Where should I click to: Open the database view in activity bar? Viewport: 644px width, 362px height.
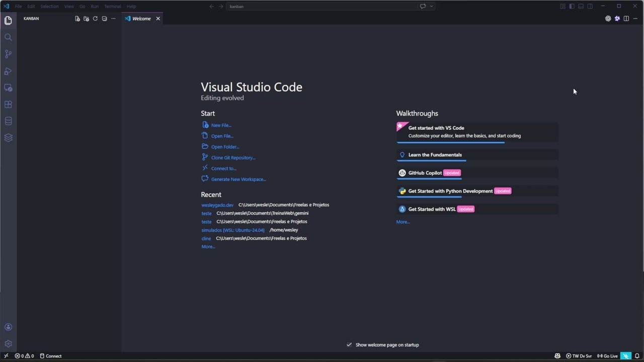pos(8,121)
